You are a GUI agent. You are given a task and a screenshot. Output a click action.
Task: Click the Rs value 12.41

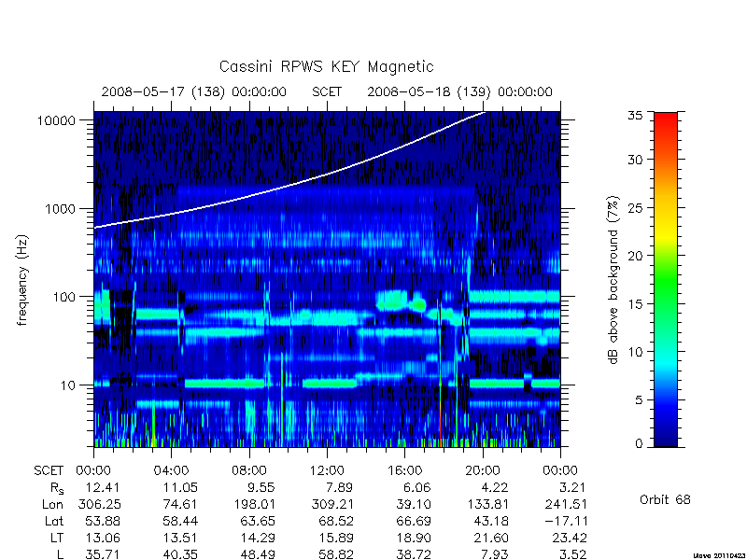point(103,487)
